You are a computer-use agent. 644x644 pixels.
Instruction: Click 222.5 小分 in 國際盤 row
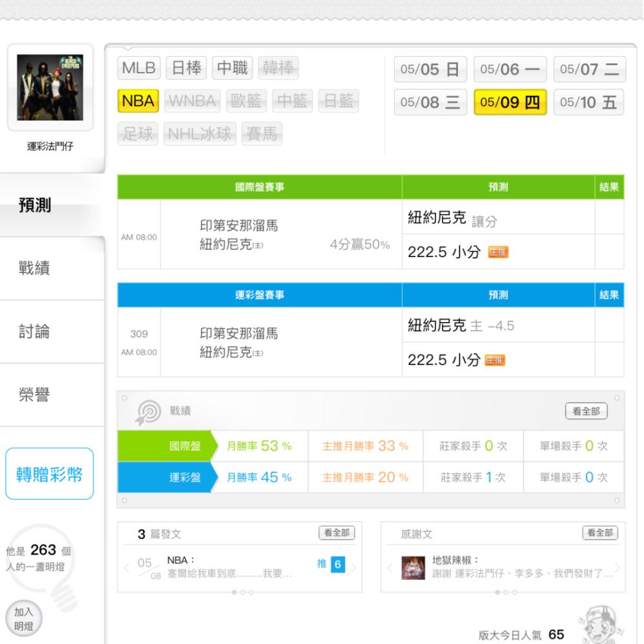444,252
